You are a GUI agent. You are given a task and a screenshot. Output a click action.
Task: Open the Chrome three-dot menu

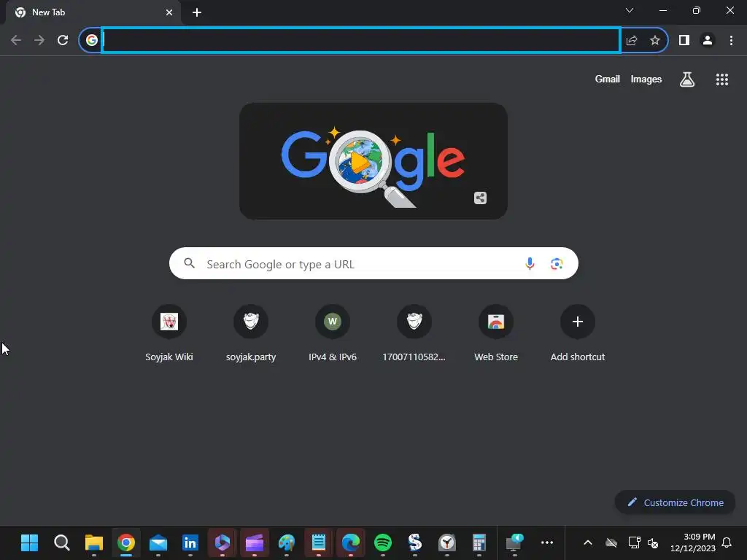[x=731, y=41]
